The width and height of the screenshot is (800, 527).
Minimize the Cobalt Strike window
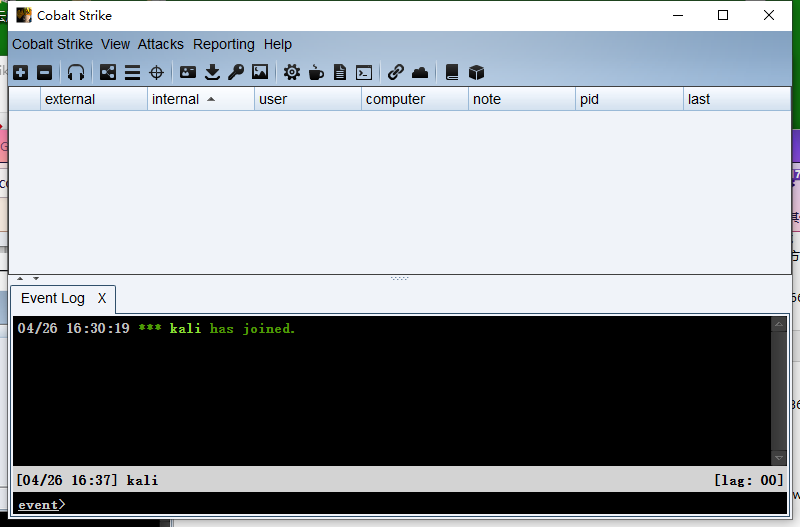pos(678,15)
